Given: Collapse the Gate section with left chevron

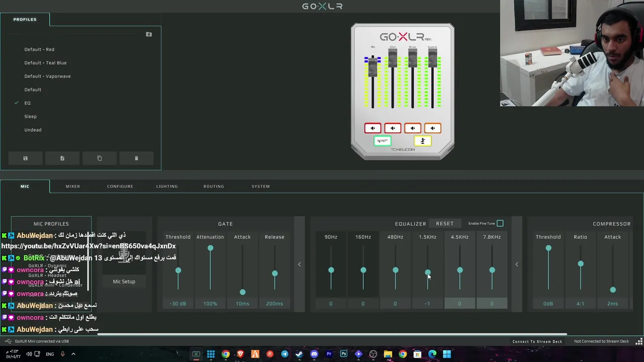Looking at the screenshot, I should tap(299, 264).
